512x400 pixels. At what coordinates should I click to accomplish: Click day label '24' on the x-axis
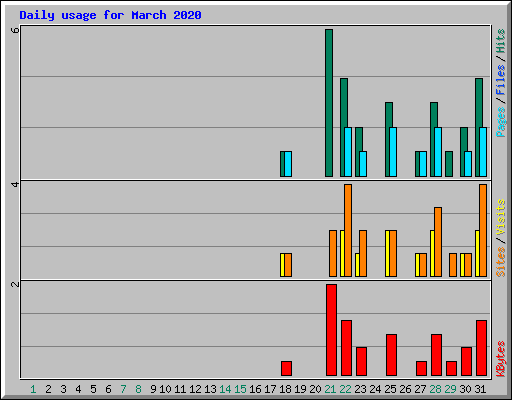click(x=375, y=389)
